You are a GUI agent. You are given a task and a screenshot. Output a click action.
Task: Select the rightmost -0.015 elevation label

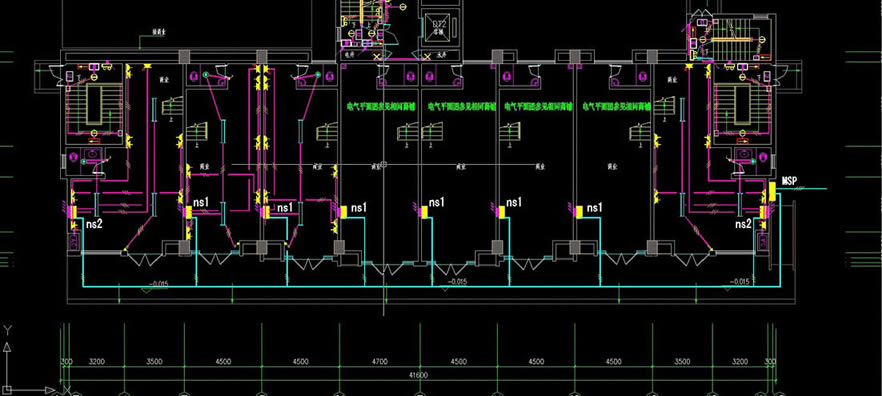click(x=740, y=281)
